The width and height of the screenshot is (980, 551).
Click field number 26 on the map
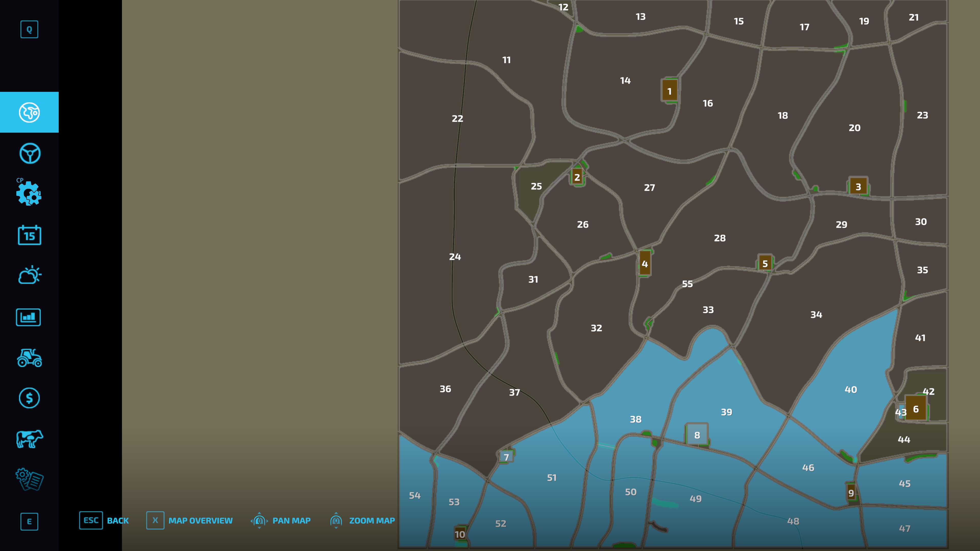[x=582, y=224]
